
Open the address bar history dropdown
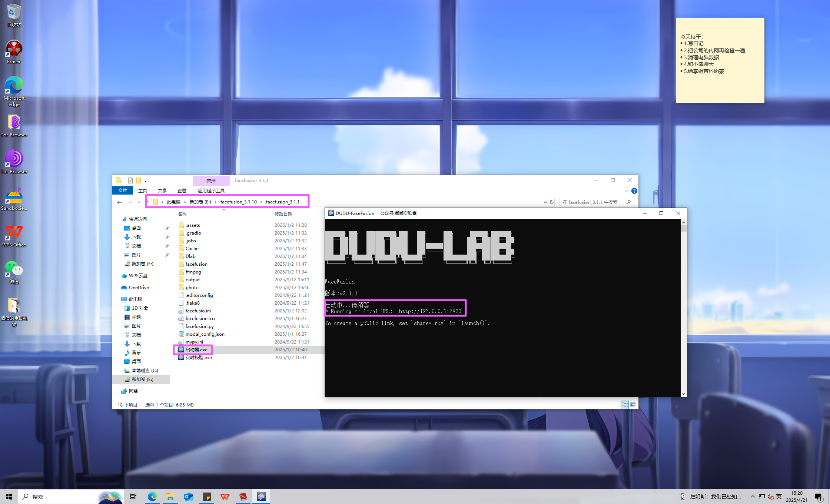click(x=545, y=202)
